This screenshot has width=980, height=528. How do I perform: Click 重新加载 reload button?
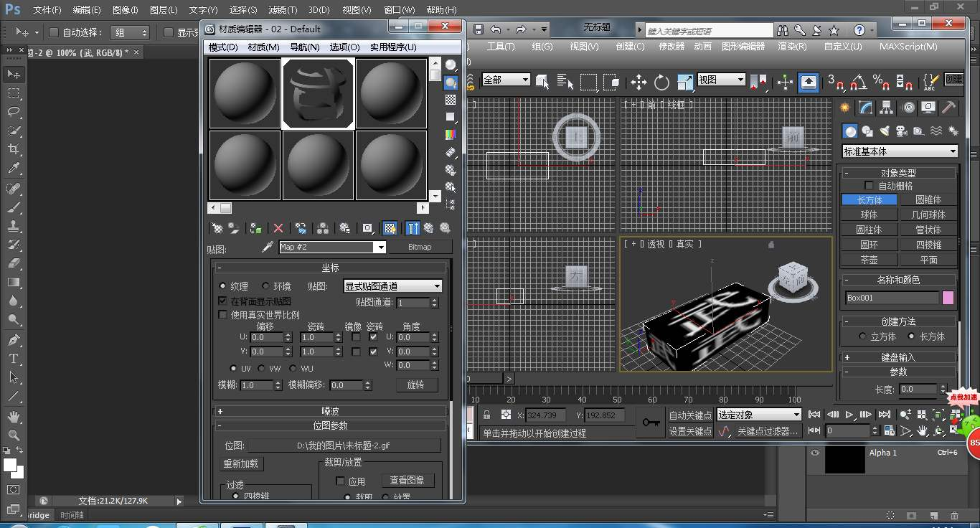tap(241, 463)
